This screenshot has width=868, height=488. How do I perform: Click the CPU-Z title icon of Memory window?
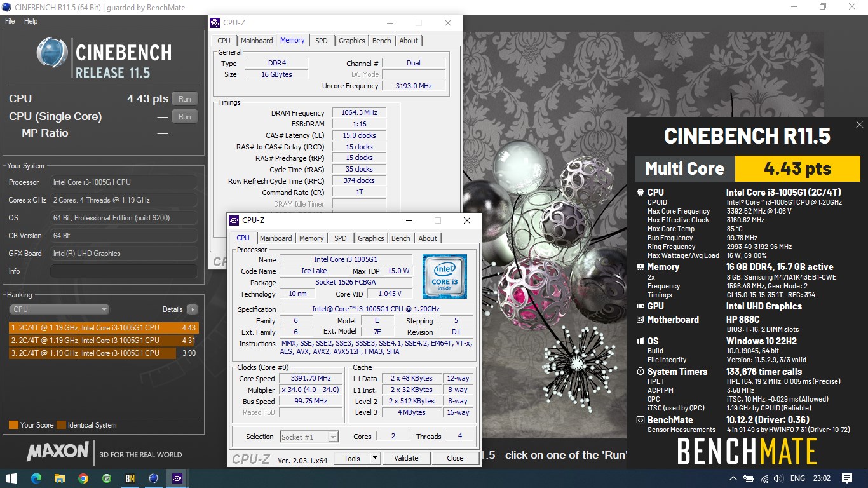[215, 23]
